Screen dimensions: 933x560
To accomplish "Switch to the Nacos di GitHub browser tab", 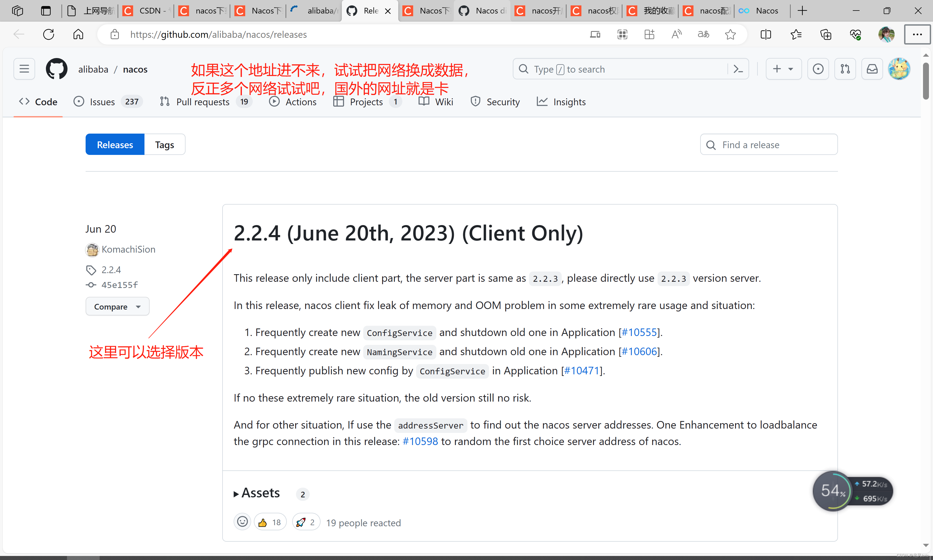I will pyautogui.click(x=482, y=11).
